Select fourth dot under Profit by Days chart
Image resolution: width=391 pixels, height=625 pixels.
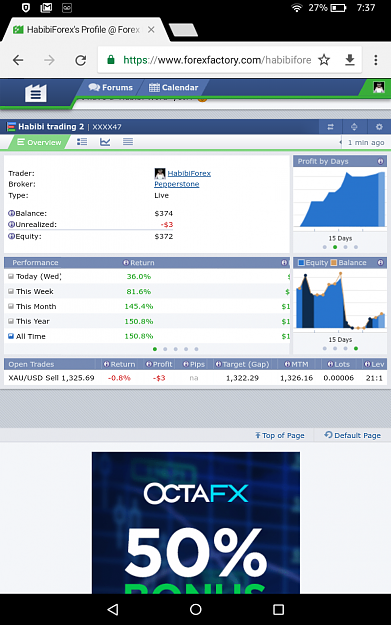pyautogui.click(x=356, y=247)
